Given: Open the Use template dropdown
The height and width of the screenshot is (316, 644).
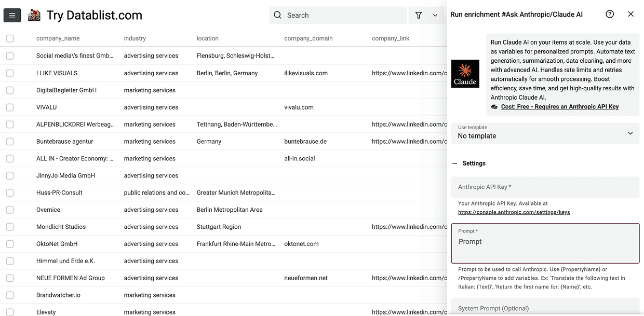Looking at the screenshot, I should 544,133.
